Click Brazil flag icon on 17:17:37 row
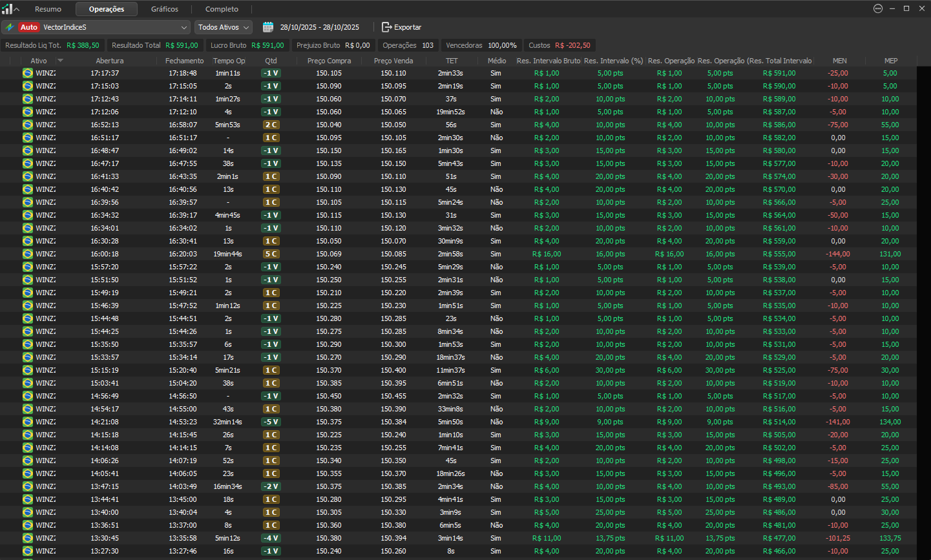Viewport: 931px width, 560px height. tap(27, 73)
